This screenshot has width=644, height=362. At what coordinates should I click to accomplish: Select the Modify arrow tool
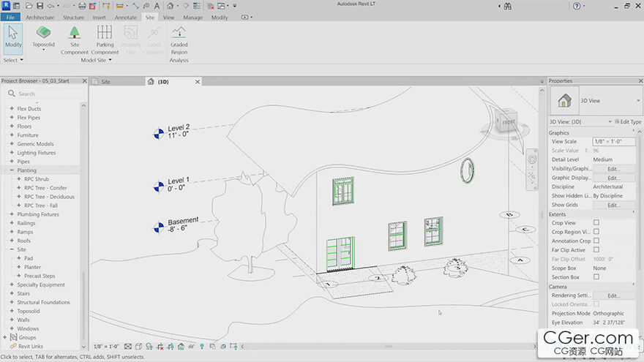tap(13, 38)
